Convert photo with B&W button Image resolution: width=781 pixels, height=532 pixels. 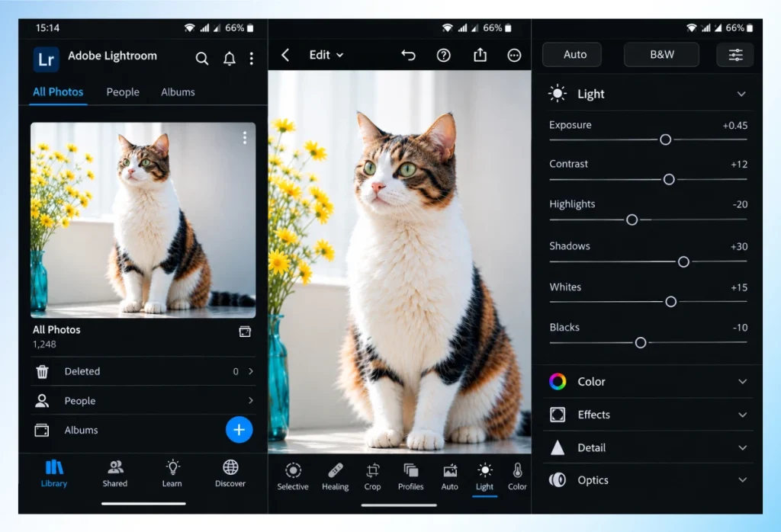(x=661, y=55)
